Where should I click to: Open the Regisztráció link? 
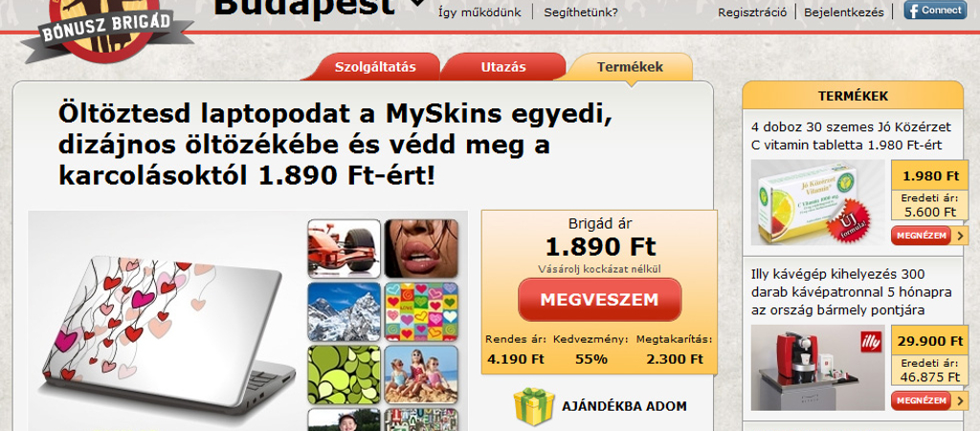[752, 11]
